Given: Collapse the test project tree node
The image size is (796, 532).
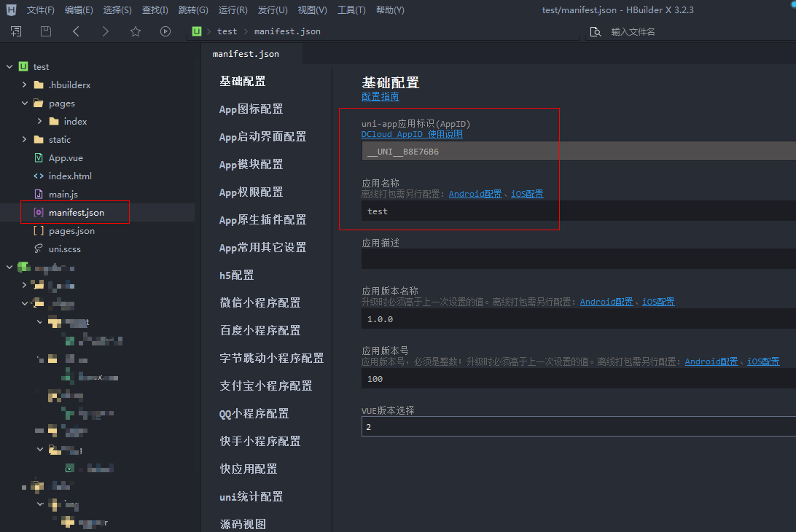Looking at the screenshot, I should click(x=9, y=66).
